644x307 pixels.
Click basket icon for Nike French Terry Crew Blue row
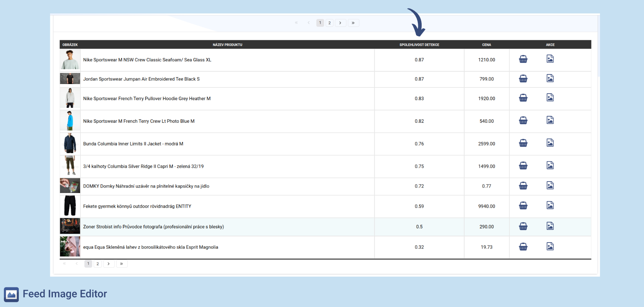pyautogui.click(x=523, y=120)
